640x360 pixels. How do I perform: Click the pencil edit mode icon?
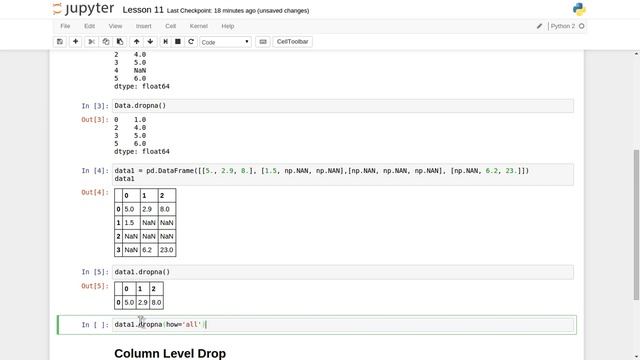(539, 26)
